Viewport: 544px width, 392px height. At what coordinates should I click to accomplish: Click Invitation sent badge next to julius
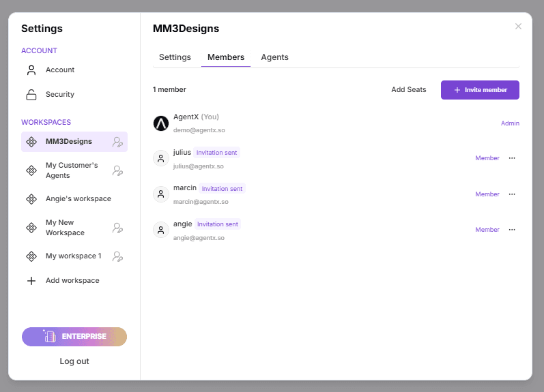(216, 153)
